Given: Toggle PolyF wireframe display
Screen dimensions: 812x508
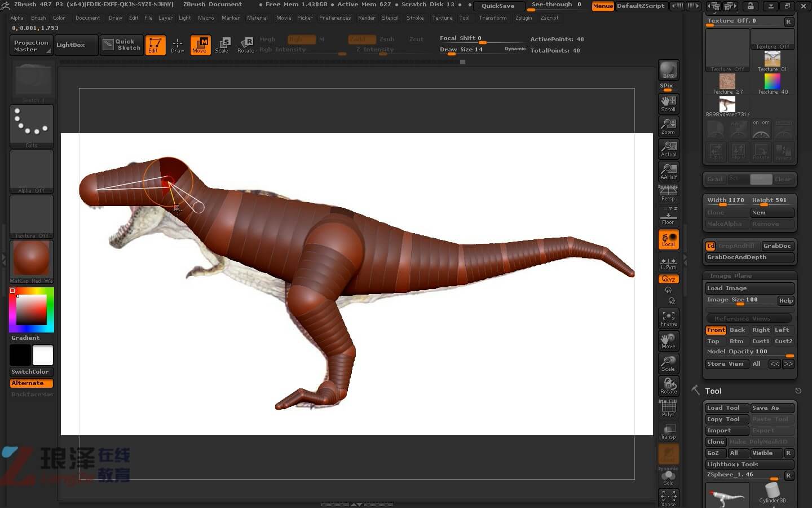Looking at the screenshot, I should pyautogui.click(x=668, y=408).
